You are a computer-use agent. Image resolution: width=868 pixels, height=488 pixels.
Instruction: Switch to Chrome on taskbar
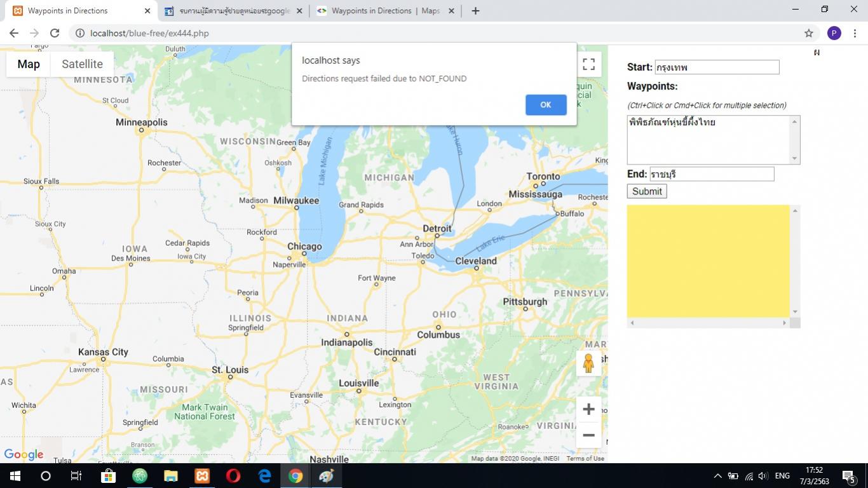(295, 476)
